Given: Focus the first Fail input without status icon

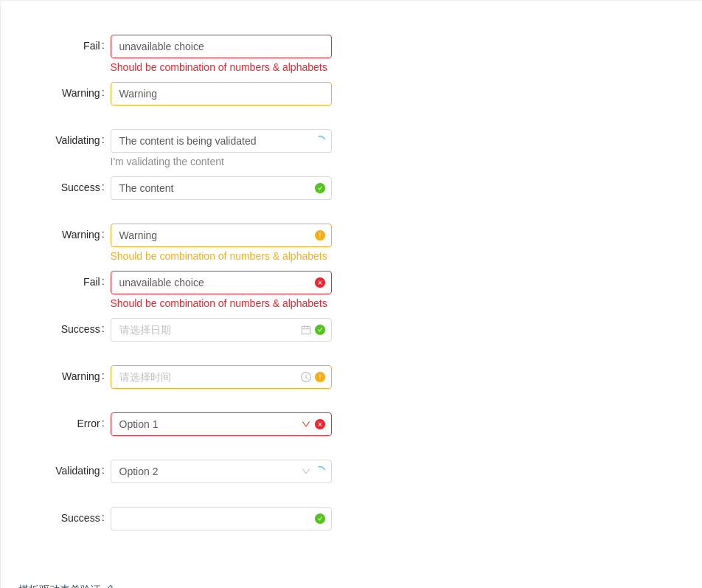Looking at the screenshot, I should [x=220, y=46].
